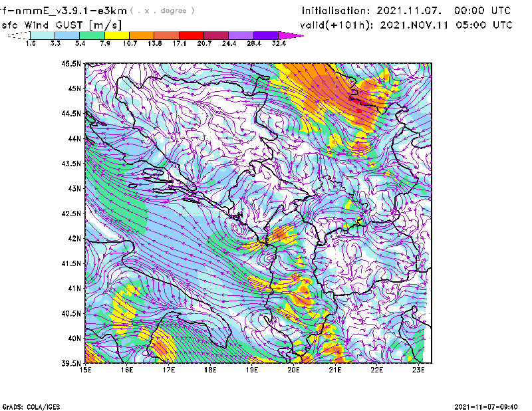Click the legend value 13.8

click(155, 43)
